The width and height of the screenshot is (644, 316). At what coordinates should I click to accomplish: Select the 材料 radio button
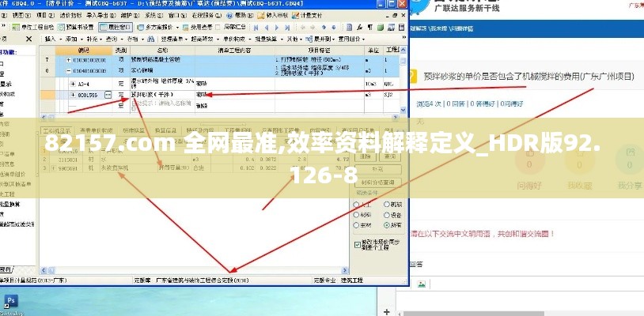point(356,215)
